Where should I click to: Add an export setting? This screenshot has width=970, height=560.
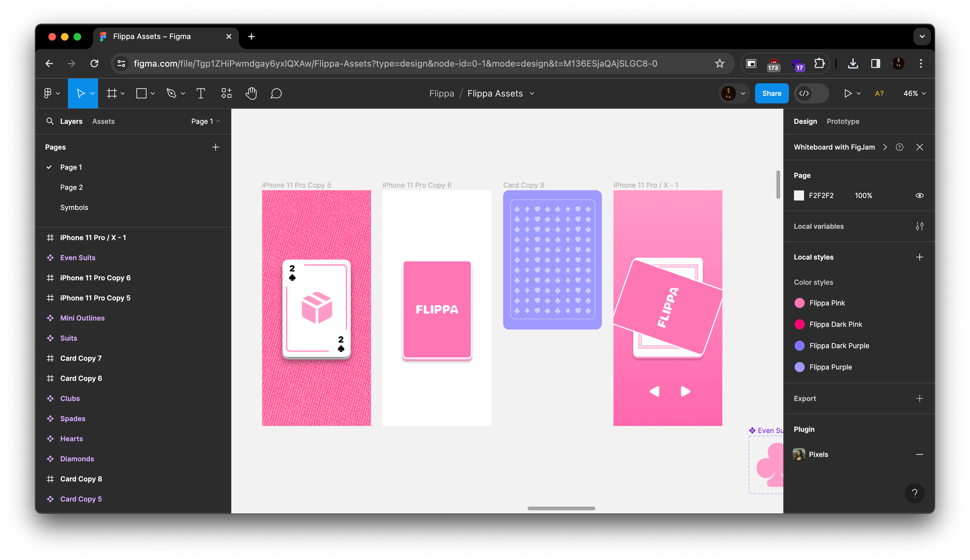(x=919, y=399)
